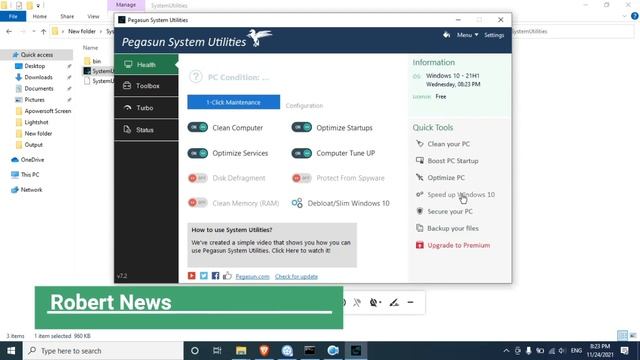Select This PC in navigation pane
Viewport: 640px width, 360px height.
30,175
